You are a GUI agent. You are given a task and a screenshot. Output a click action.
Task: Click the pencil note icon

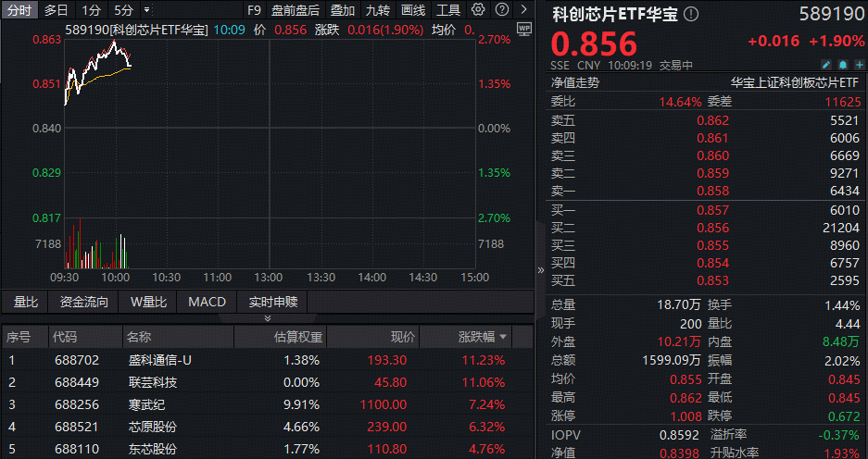pyautogui.click(x=825, y=65)
